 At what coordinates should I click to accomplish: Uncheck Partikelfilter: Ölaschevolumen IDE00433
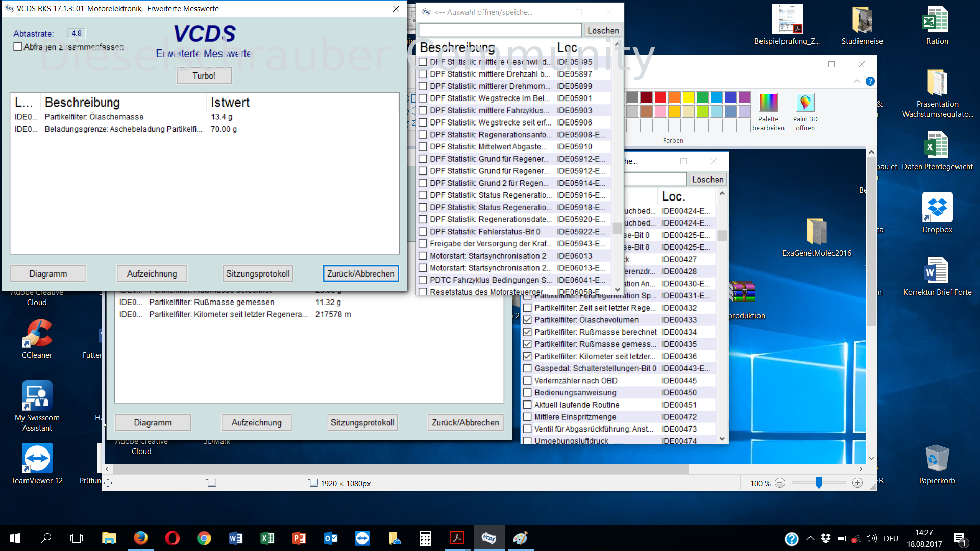527,320
